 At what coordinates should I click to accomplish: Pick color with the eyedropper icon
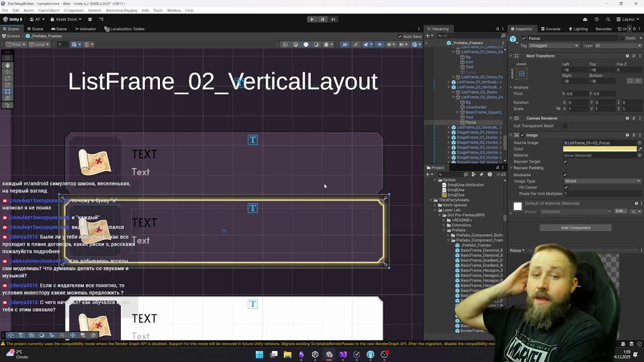coord(640,149)
